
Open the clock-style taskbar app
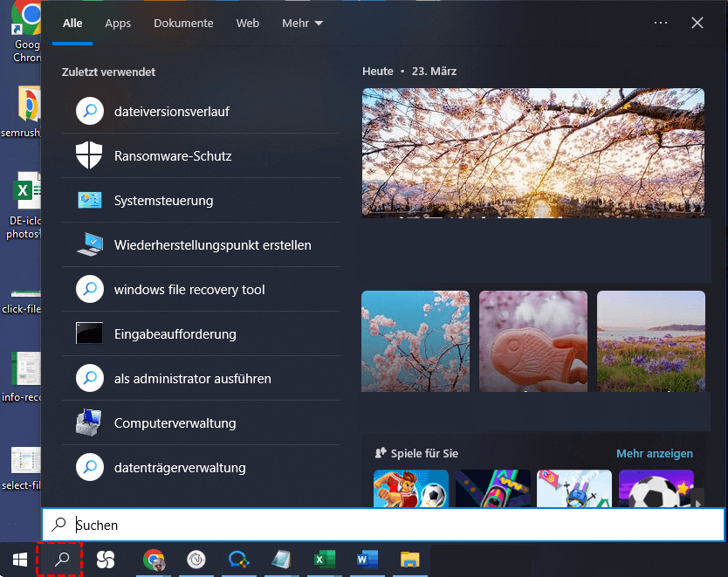[x=196, y=560]
